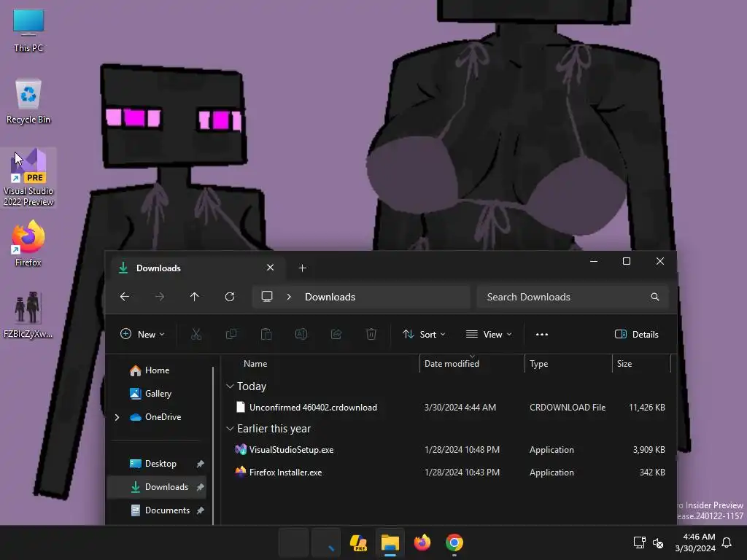Select the FZBlcZyXw image file on desktop
747x560 pixels.
pyautogui.click(x=28, y=315)
